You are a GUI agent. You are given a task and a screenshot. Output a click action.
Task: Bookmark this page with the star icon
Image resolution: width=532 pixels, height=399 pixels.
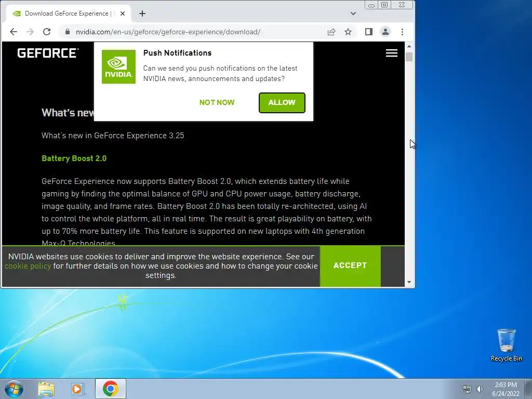click(x=348, y=32)
